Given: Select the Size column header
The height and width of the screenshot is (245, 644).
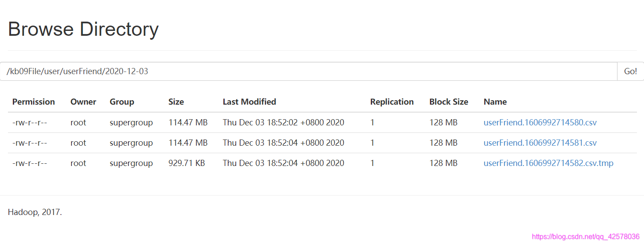Looking at the screenshot, I should click(x=176, y=102).
